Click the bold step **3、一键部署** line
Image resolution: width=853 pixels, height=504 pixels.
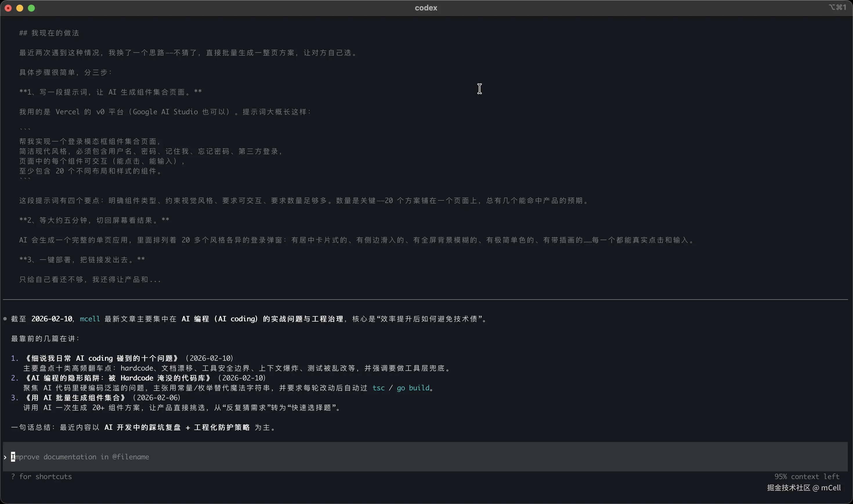[82, 260]
